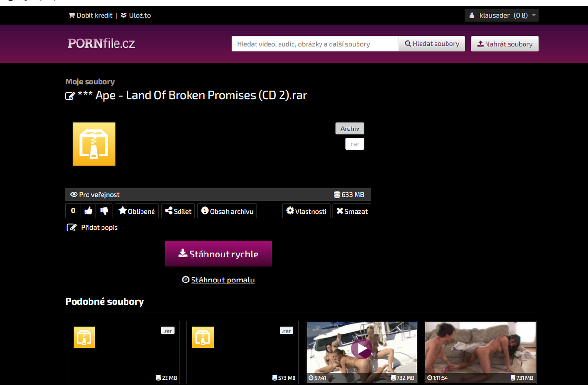
Task: Open the Moje soubory breadcrumb link
Action: (90, 82)
